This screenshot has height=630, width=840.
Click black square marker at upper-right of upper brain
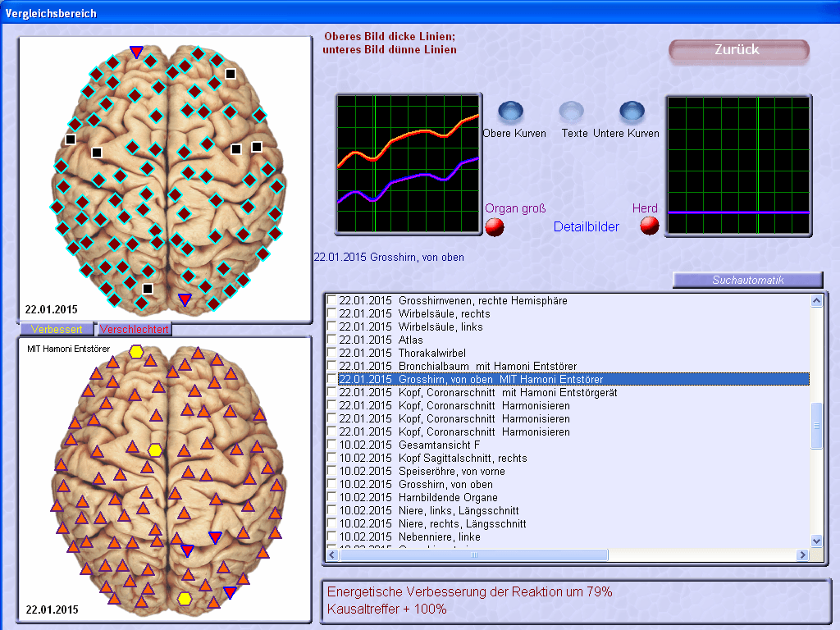pos(231,74)
